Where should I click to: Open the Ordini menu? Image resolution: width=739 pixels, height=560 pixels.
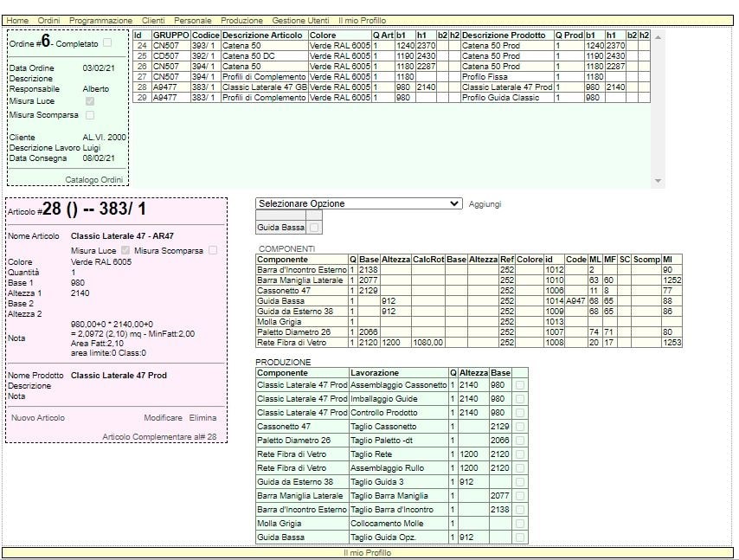click(48, 20)
